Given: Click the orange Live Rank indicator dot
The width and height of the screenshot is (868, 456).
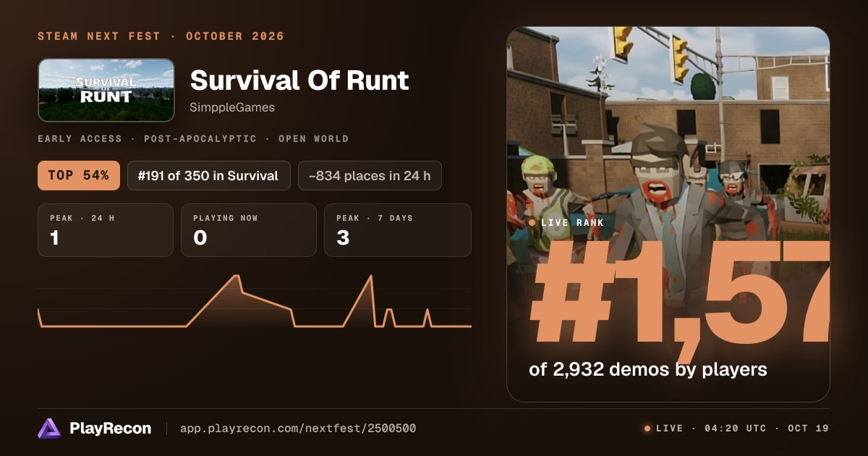Looking at the screenshot, I should click(532, 223).
